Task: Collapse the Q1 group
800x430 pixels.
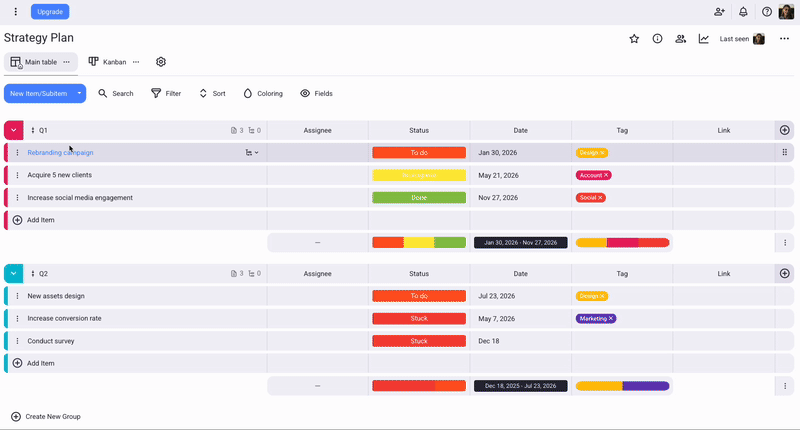Action: tap(14, 130)
